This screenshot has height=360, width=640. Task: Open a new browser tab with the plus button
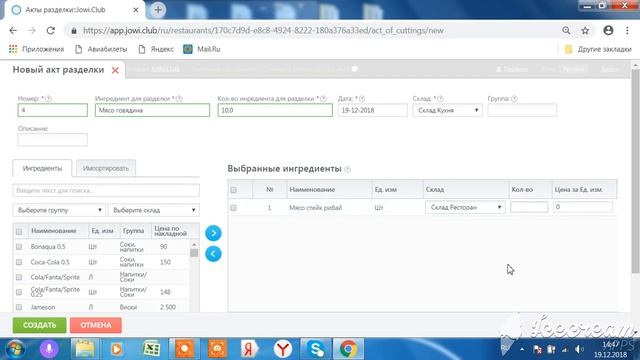tap(158, 9)
